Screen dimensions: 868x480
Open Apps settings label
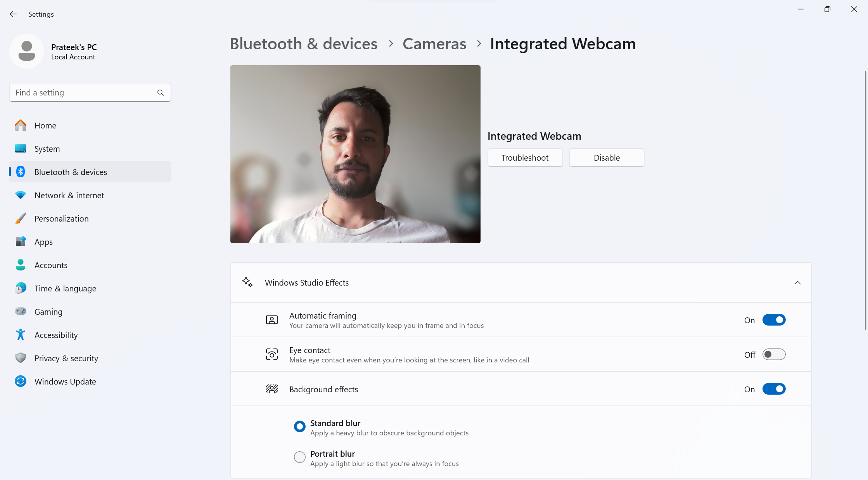click(43, 242)
